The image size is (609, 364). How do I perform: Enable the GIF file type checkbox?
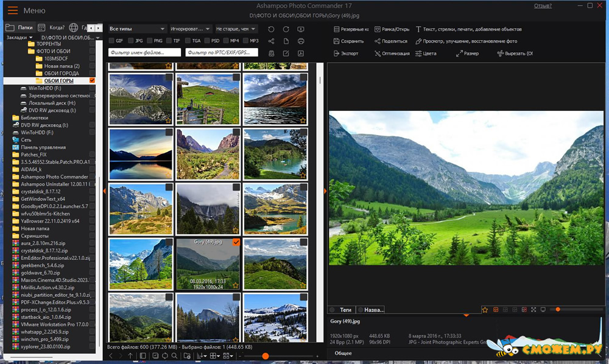(111, 41)
